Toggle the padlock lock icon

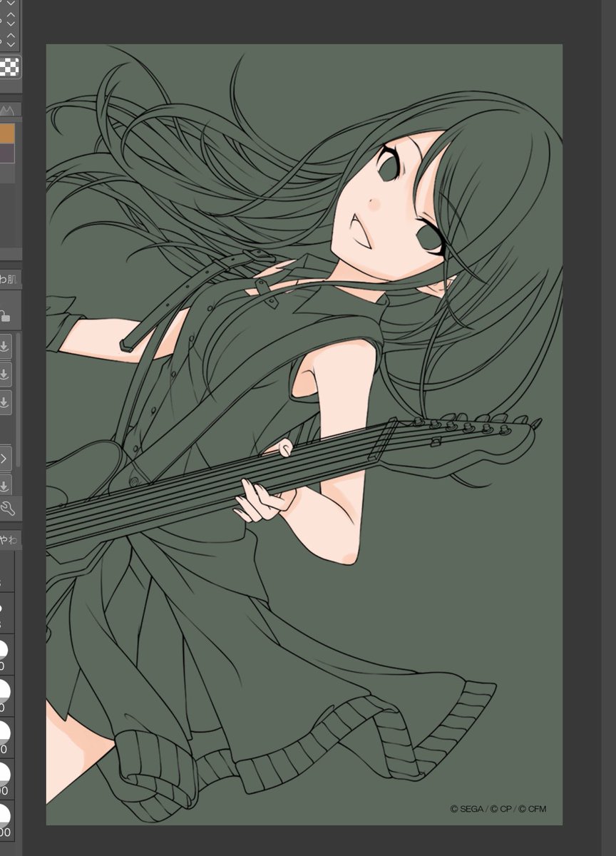(x=4, y=315)
